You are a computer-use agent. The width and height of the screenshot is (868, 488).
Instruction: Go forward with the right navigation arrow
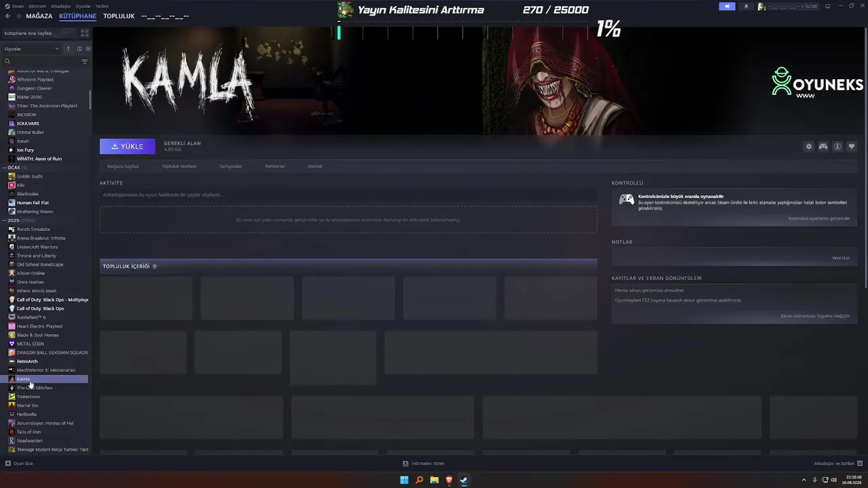18,16
